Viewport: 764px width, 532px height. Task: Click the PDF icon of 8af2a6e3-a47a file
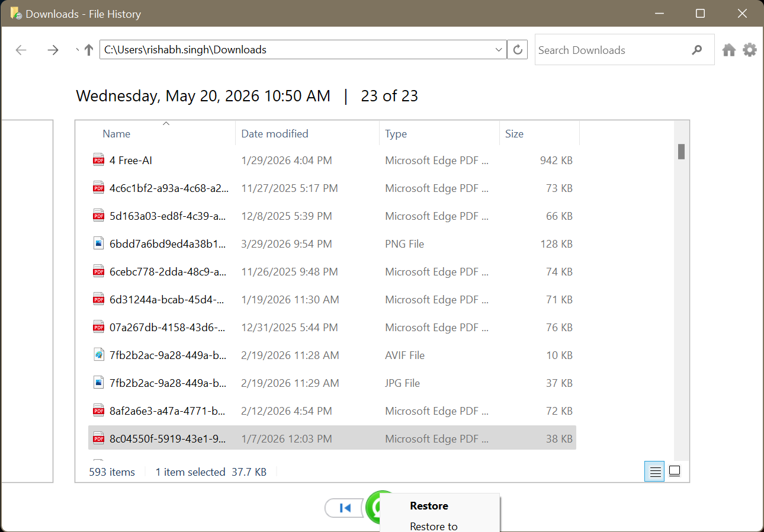click(x=98, y=411)
